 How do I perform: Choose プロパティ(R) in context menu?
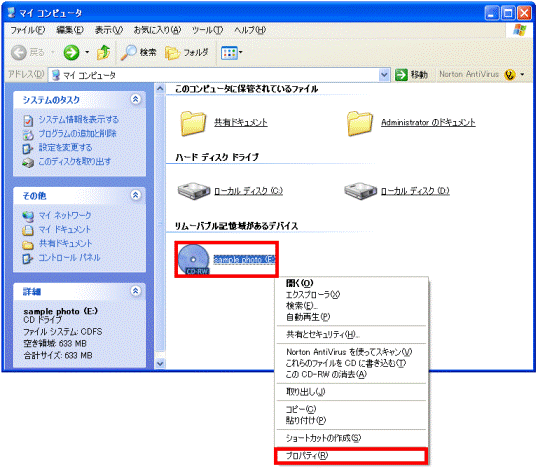[x=351, y=456]
